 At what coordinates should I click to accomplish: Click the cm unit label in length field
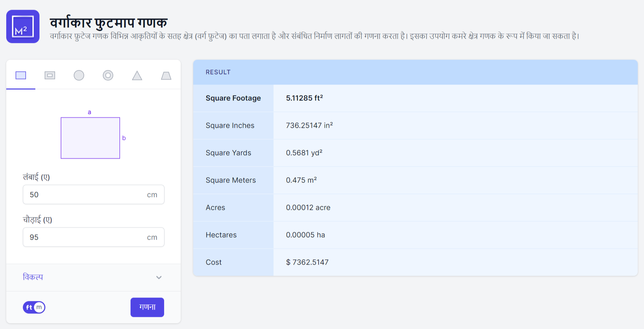pyautogui.click(x=152, y=195)
